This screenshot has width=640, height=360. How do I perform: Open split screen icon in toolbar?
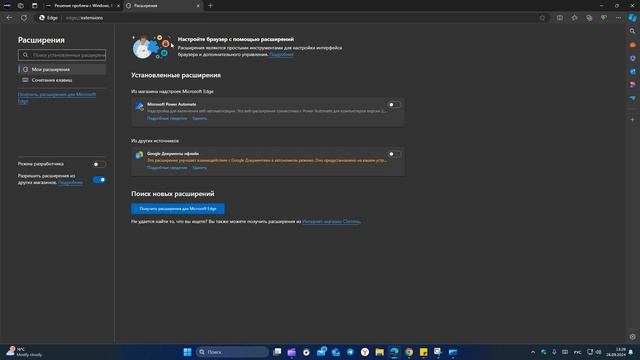point(560,18)
